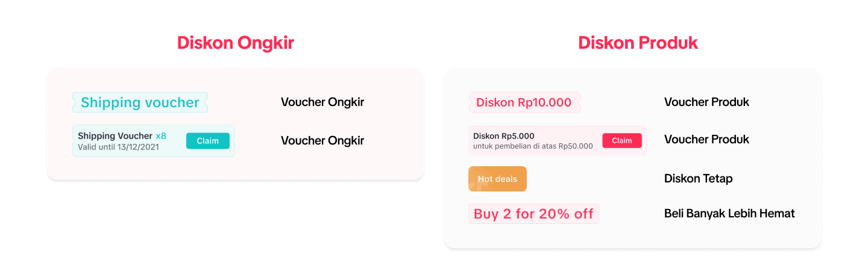Click the teal Claim button
The width and height of the screenshot is (868, 280).
click(207, 141)
